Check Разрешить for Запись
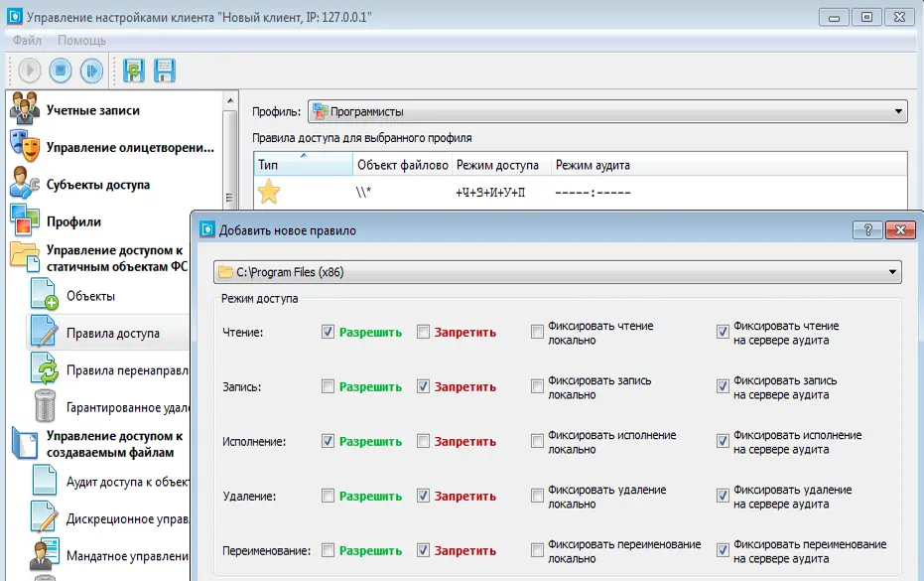The image size is (924, 581). click(329, 385)
